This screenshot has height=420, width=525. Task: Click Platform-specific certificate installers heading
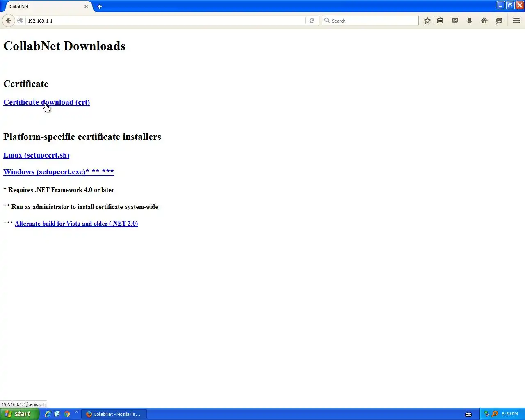click(x=82, y=137)
